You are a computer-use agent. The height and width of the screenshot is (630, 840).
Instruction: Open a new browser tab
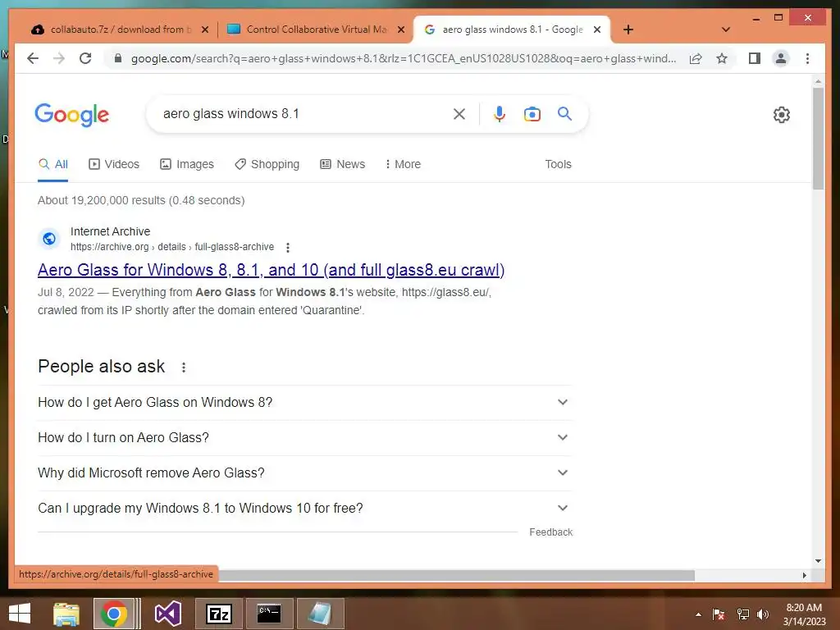(x=628, y=30)
